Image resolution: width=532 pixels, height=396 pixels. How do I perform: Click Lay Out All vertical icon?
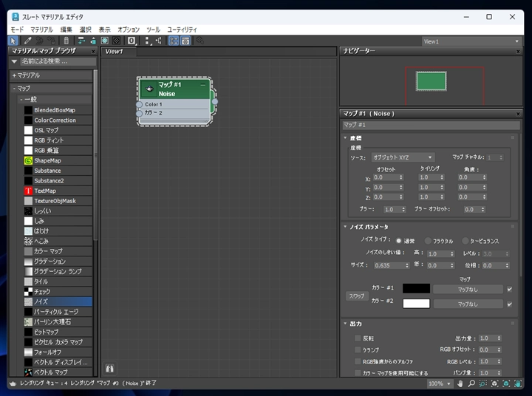pyautogui.click(x=147, y=41)
